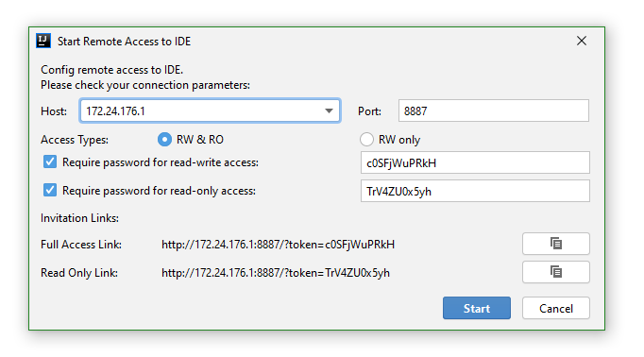The height and width of the screenshot is (357, 644).
Task: Click the Port field showing 8887
Action: (x=493, y=110)
